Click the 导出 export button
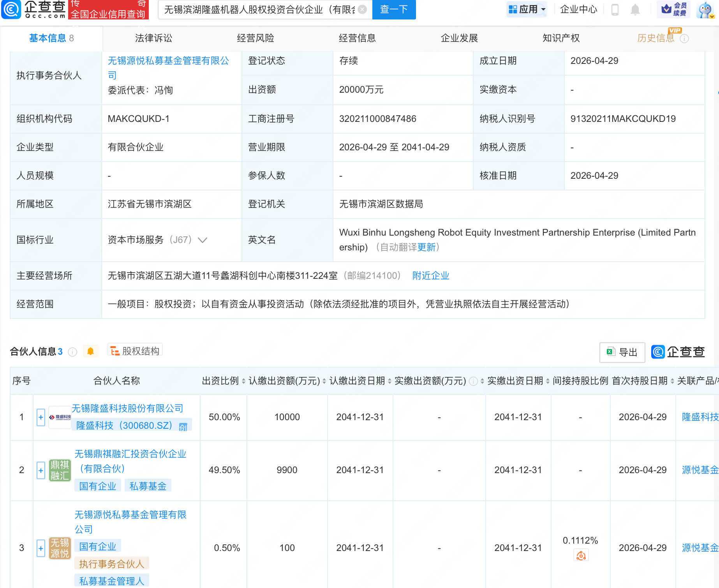Screen dimensions: 719x588 [622, 352]
